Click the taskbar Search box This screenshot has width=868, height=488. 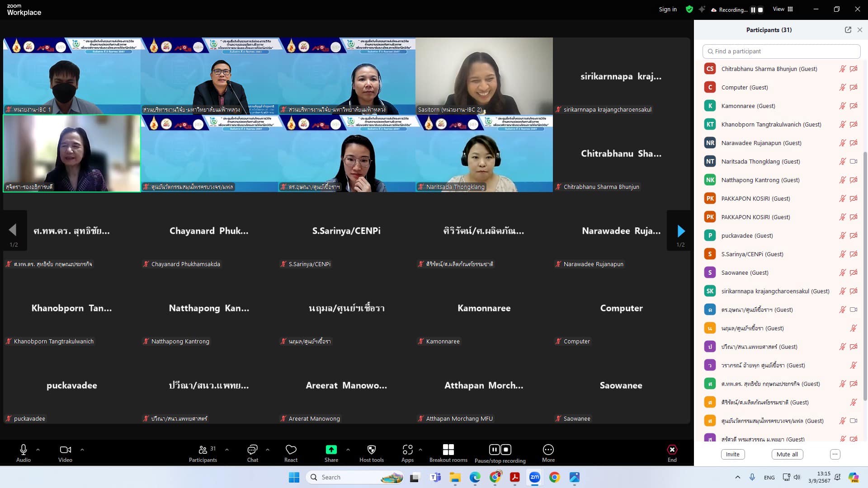tap(355, 477)
